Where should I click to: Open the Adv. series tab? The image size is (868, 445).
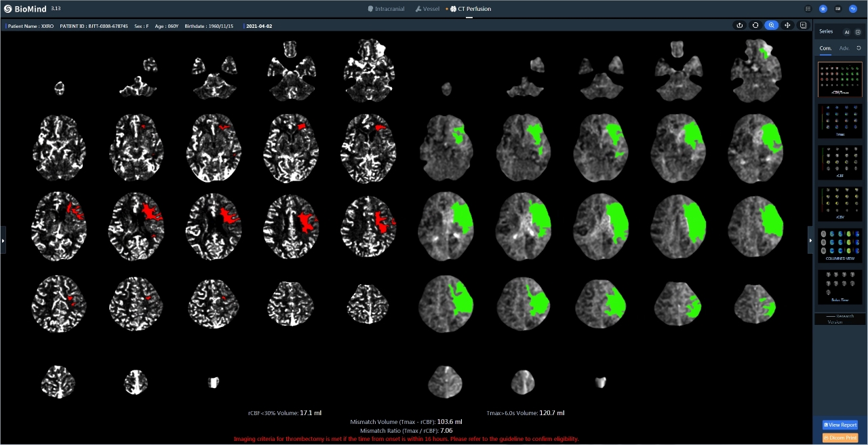tap(844, 48)
